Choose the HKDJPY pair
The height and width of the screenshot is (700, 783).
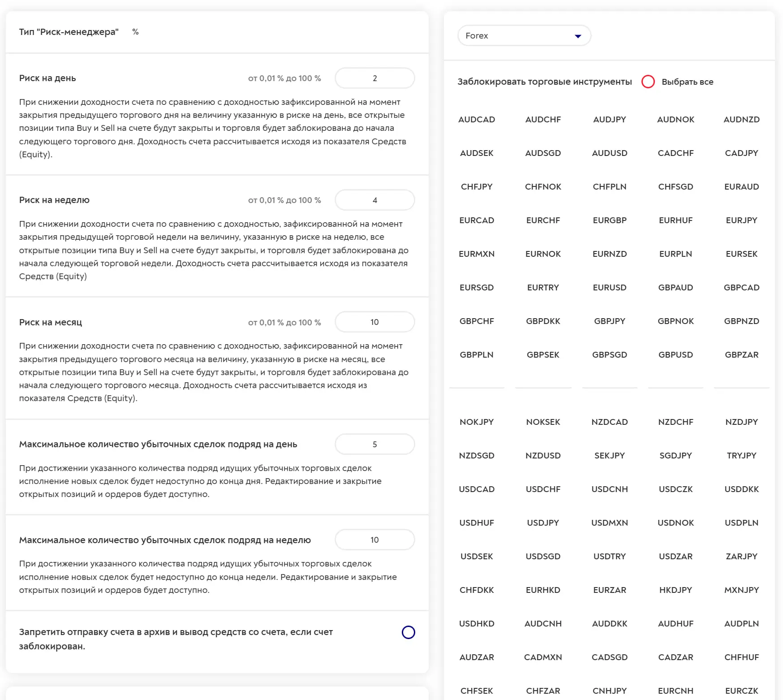tap(675, 590)
